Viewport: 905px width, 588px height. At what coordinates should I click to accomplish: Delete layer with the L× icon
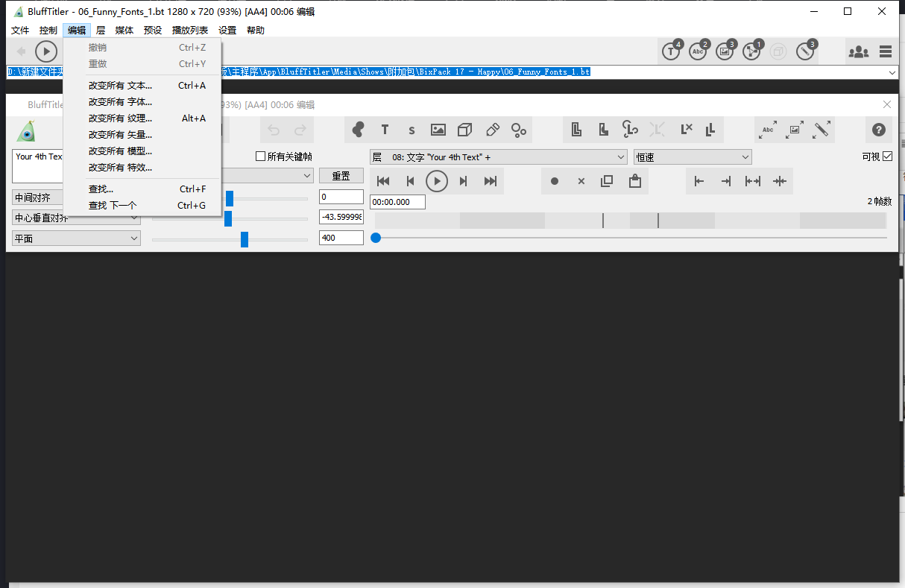click(x=687, y=130)
